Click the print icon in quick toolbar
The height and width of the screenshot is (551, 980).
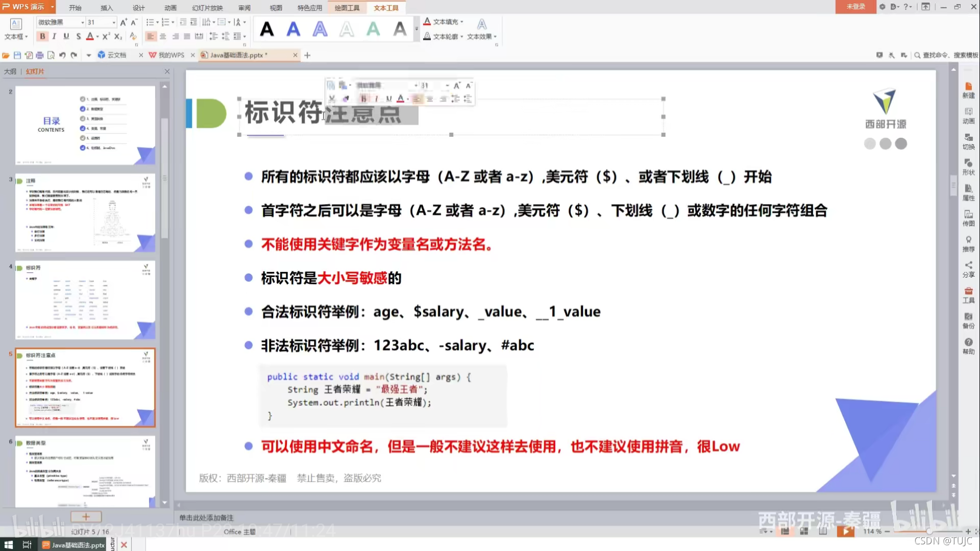point(39,55)
